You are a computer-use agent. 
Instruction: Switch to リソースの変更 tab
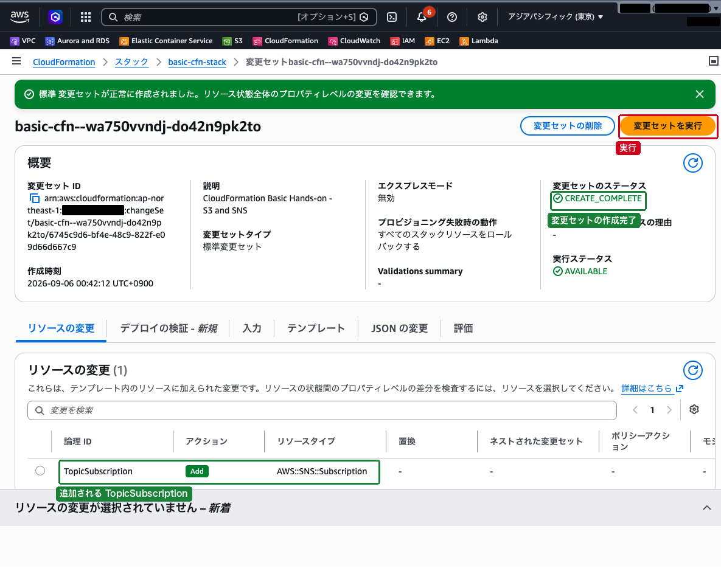(x=61, y=328)
